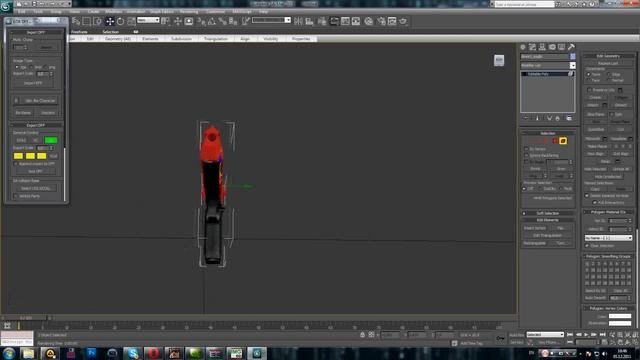Collapse the Polygon Material IDs rollout
640x360 pixels.
click(608, 212)
